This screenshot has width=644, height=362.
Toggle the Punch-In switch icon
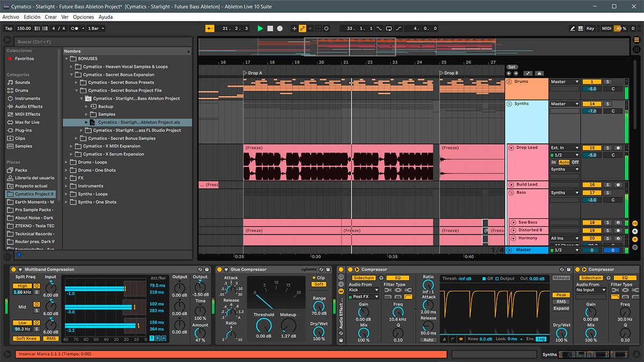379,28
